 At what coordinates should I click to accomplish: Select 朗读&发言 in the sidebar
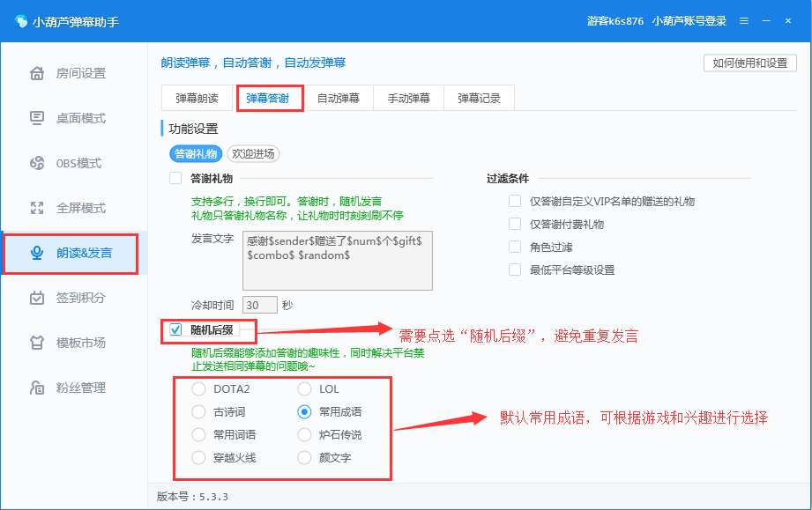pyautogui.click(x=74, y=253)
